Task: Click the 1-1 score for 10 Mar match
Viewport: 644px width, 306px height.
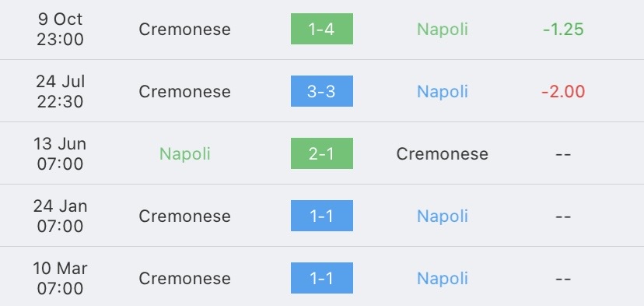Action: [321, 278]
